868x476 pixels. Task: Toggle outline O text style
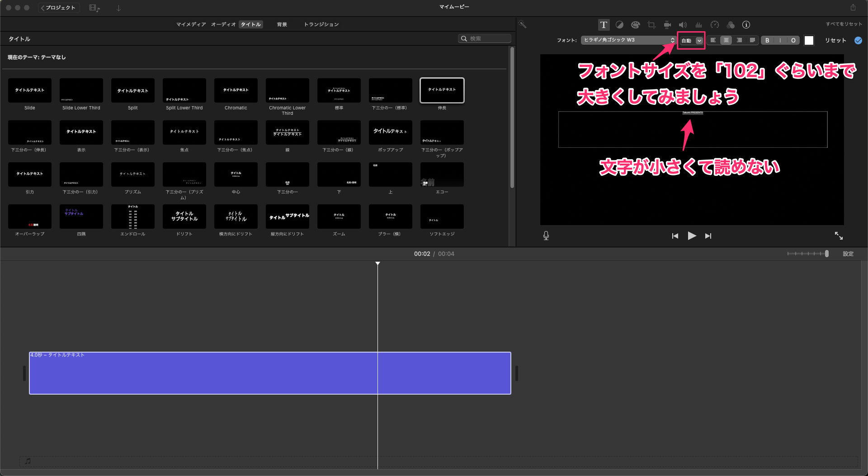click(x=793, y=40)
